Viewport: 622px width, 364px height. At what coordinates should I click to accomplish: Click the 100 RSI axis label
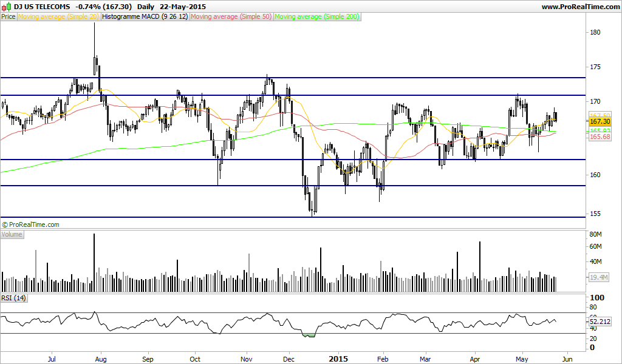point(597,297)
